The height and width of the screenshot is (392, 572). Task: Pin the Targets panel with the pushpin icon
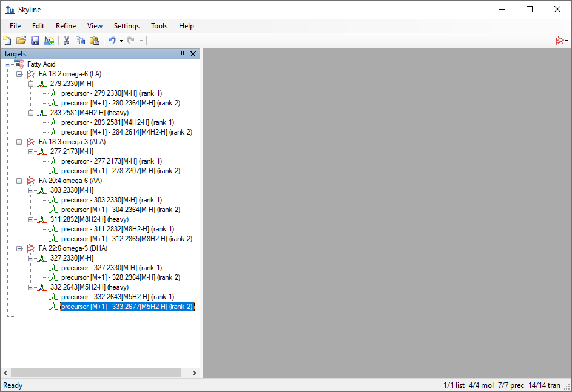click(183, 54)
